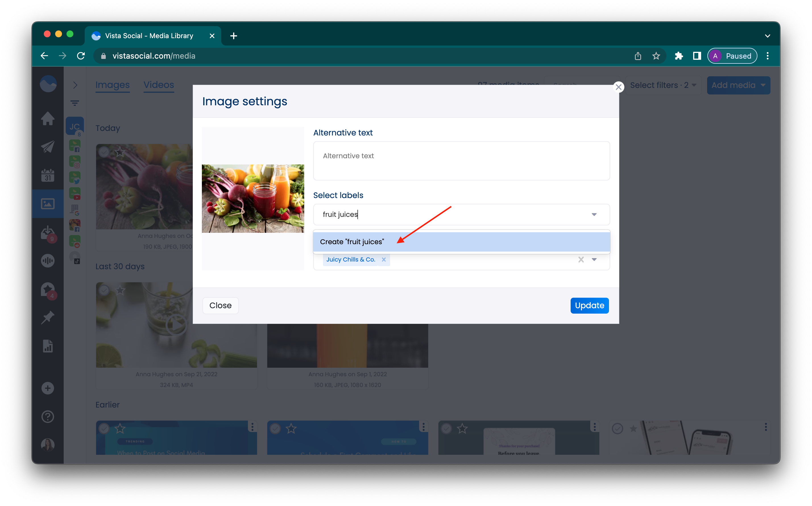This screenshot has height=506, width=812.
Task: Open the pushpin icon in sidebar
Action: point(48,317)
